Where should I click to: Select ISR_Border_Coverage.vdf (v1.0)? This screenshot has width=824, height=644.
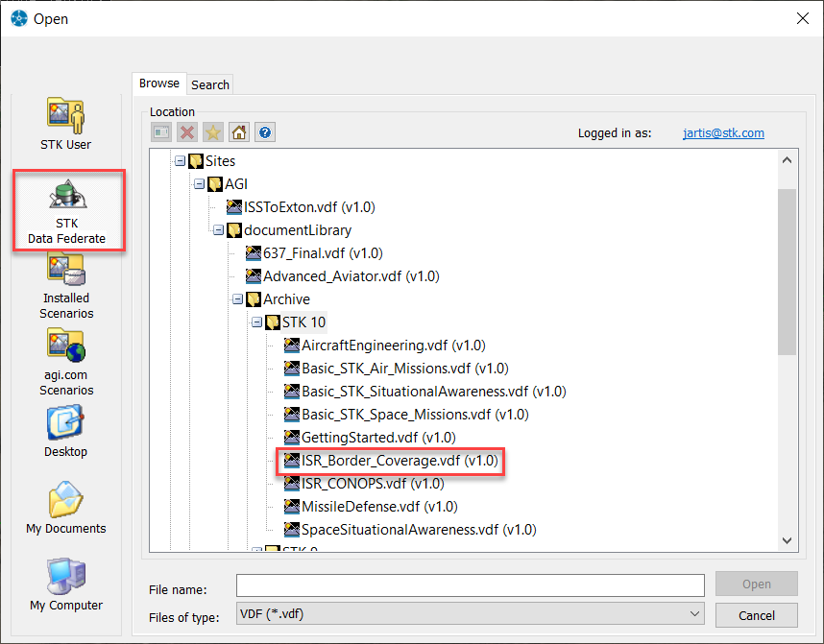pos(400,462)
